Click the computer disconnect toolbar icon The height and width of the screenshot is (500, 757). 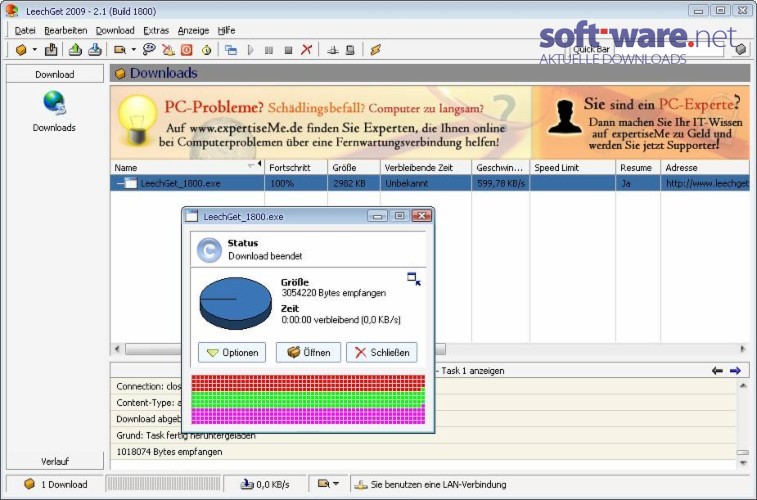[x=350, y=50]
